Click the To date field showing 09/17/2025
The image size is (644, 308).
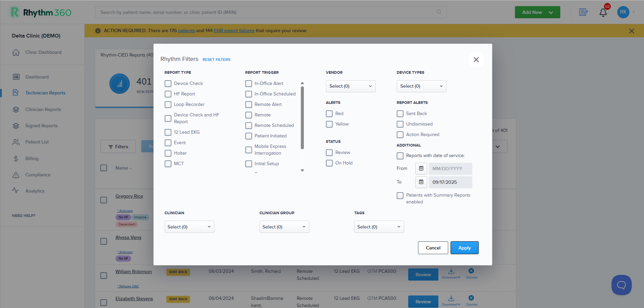[x=451, y=182]
